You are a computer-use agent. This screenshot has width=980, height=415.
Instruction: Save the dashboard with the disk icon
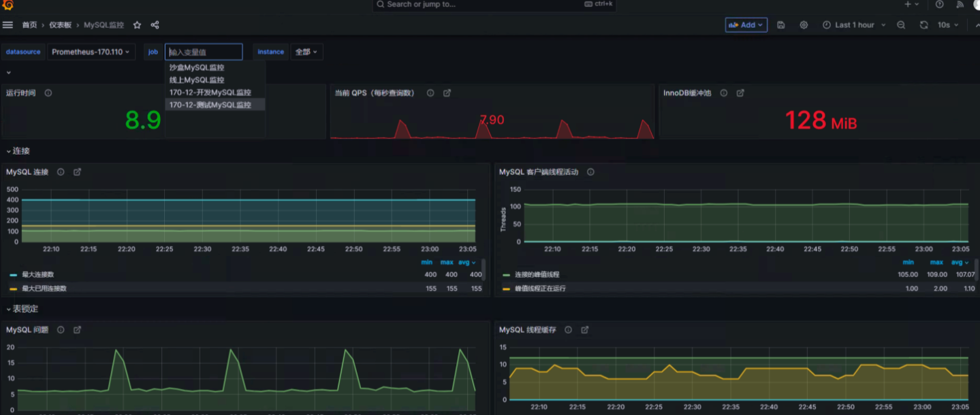click(781, 25)
